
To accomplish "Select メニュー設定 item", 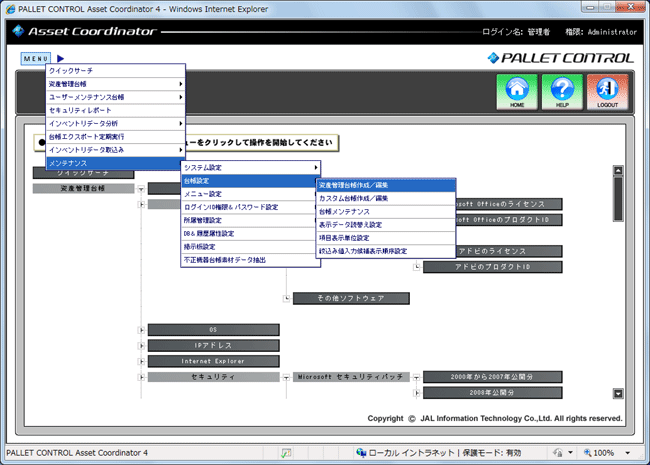I will point(250,194).
